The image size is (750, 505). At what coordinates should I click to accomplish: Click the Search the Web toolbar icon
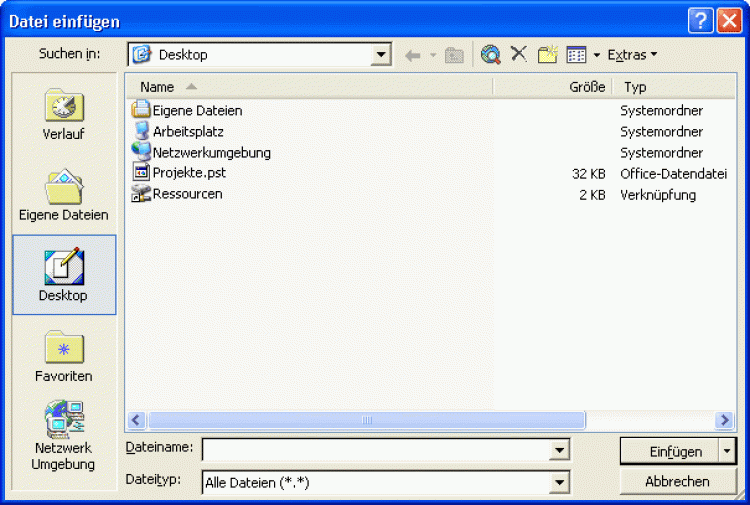(x=490, y=55)
